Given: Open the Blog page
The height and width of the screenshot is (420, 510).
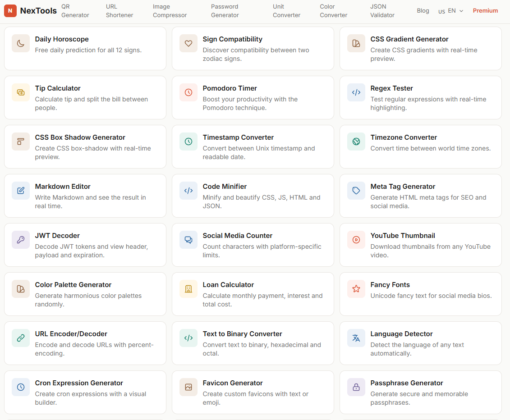Looking at the screenshot, I should coord(423,10).
